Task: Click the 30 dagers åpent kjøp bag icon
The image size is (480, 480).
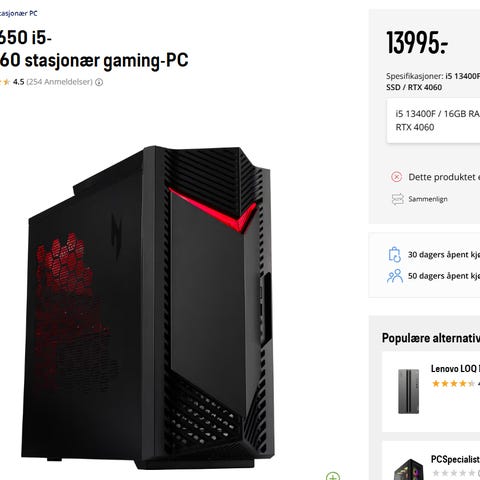Action: coord(395,255)
